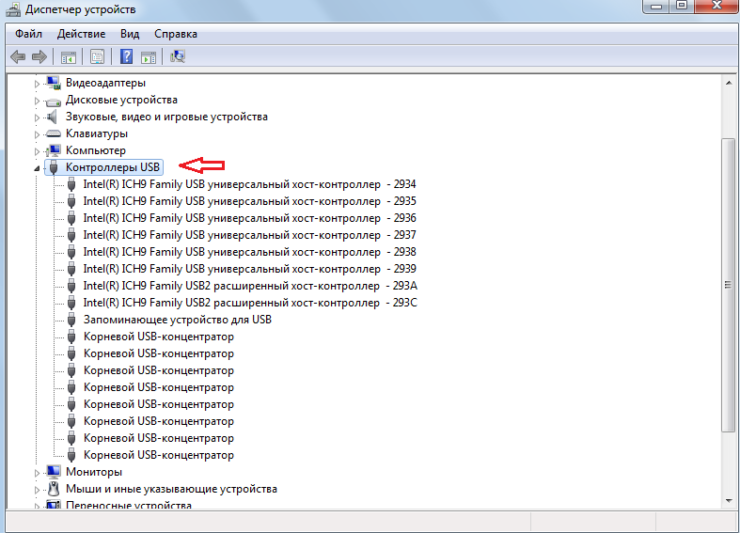This screenshot has width=740, height=533.
Task: Open Help via blue question-mark icon
Action: [126, 57]
